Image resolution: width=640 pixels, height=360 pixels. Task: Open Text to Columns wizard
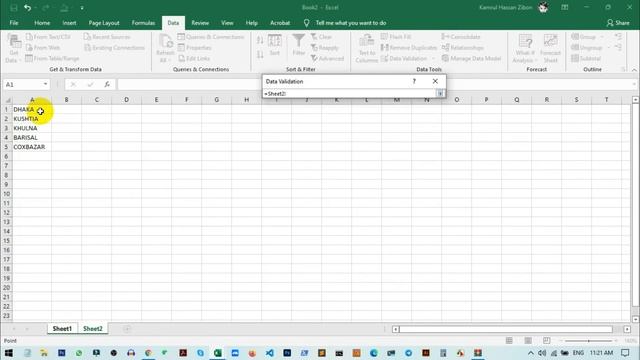[x=367, y=48]
